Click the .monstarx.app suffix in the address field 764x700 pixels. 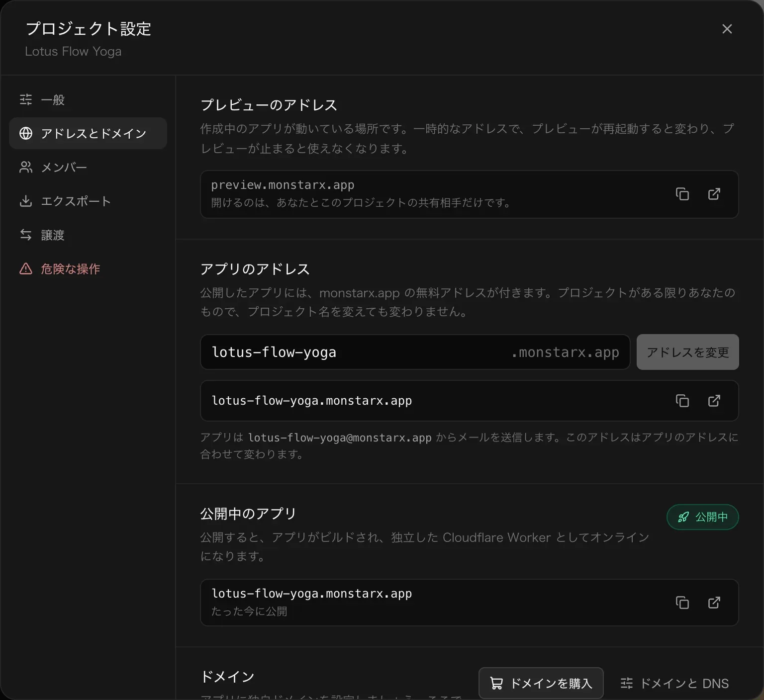(565, 352)
